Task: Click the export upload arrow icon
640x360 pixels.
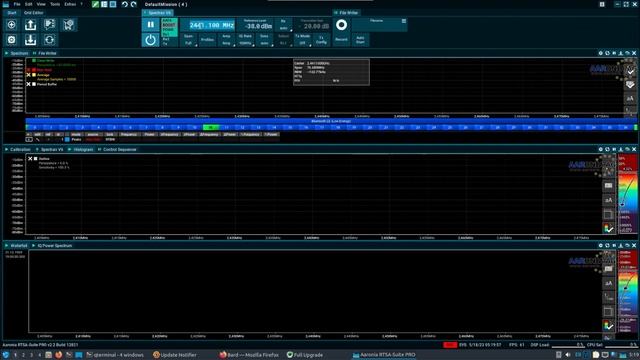Action: (x=30, y=25)
